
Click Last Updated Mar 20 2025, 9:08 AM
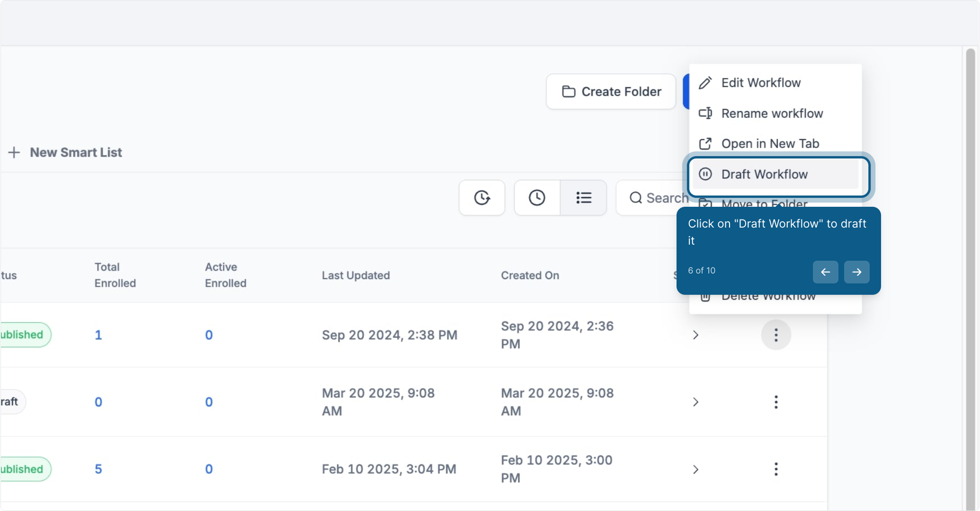[378, 402]
